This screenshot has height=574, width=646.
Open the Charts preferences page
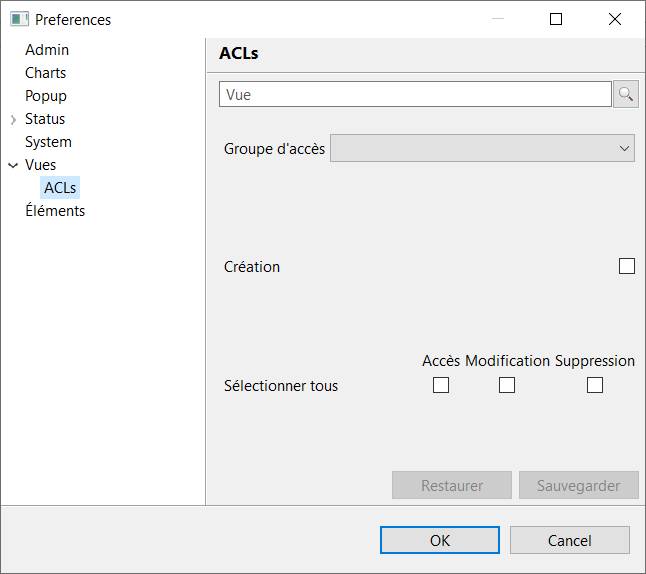coord(46,73)
